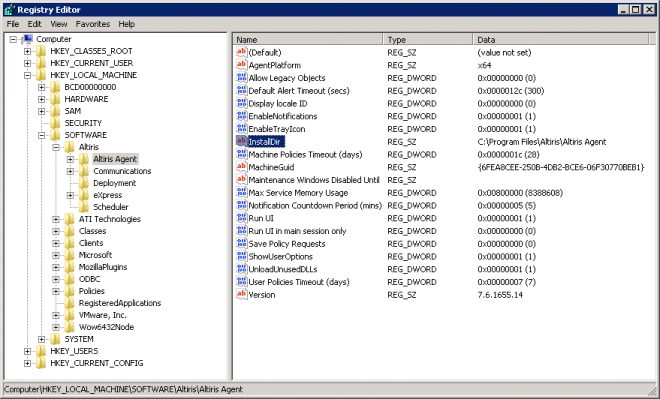The width and height of the screenshot is (660, 399).
Task: Collapse the SOFTWARE key
Action: coord(41,135)
